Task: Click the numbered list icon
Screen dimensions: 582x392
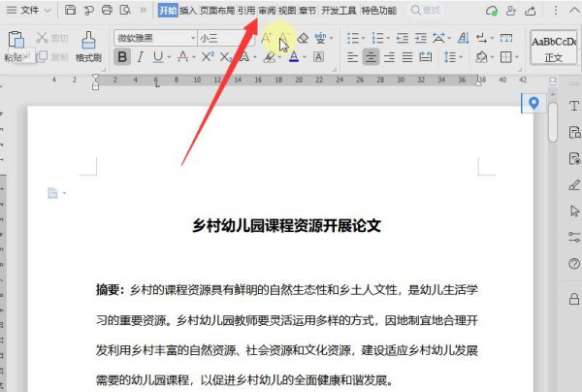Action: pyautogui.click(x=378, y=38)
